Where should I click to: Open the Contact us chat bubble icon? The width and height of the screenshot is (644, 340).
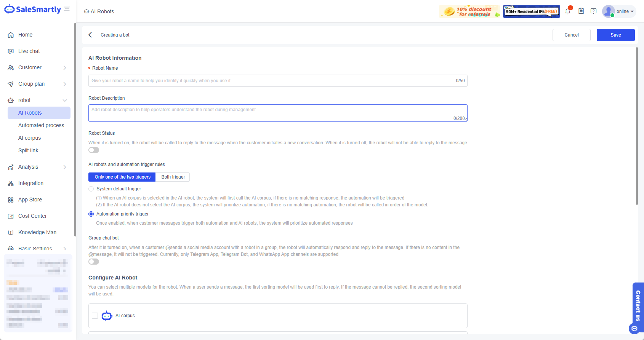pyautogui.click(x=634, y=328)
